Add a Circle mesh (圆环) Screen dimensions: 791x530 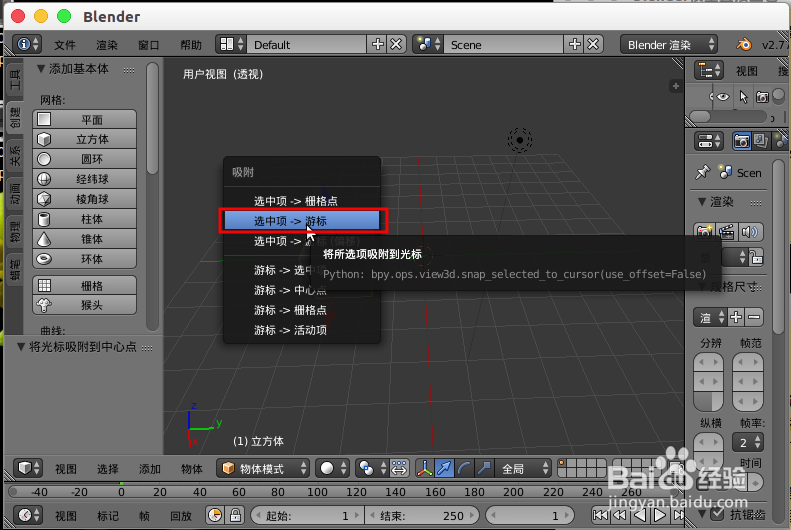pyautogui.click(x=85, y=159)
